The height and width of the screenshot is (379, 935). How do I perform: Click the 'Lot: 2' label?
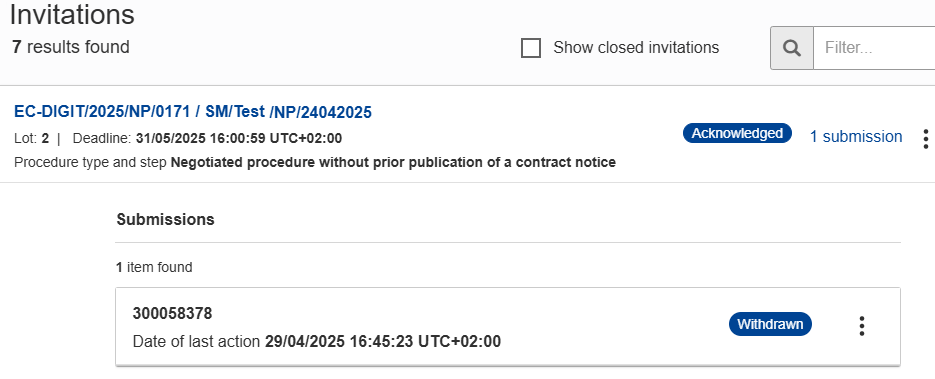click(x=32, y=138)
